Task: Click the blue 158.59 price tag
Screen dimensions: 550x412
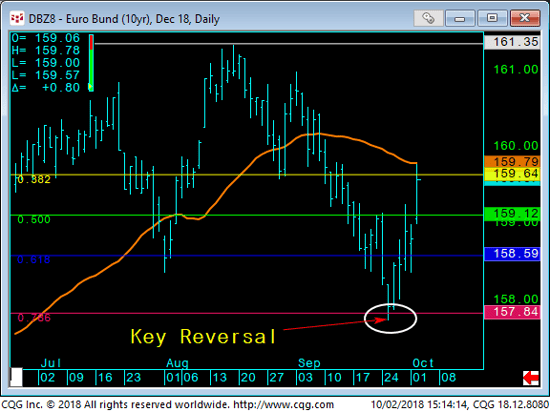Action: (512, 254)
